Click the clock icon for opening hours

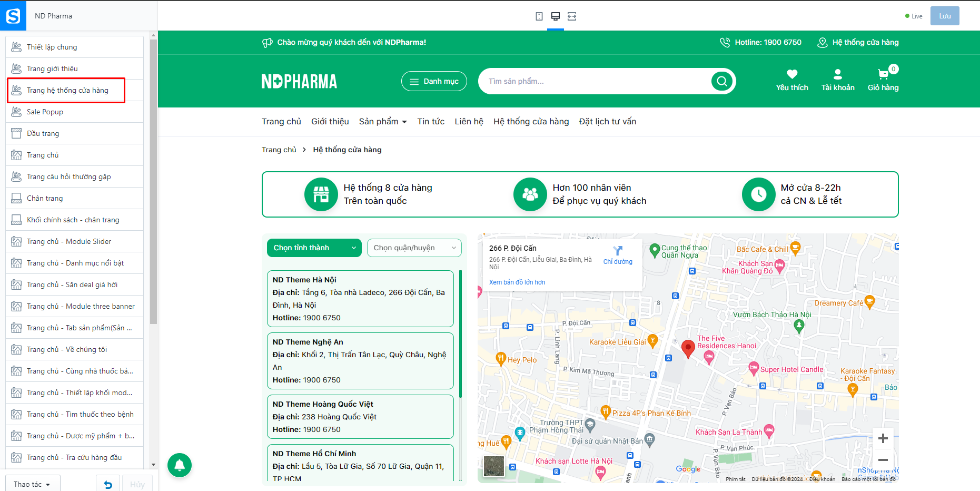[x=759, y=194]
